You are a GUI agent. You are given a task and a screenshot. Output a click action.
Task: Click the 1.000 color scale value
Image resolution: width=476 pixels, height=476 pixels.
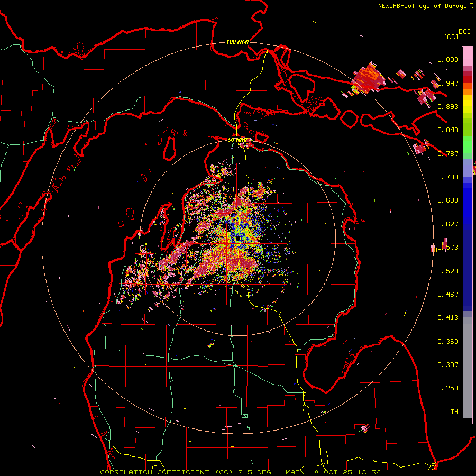pyautogui.click(x=448, y=59)
